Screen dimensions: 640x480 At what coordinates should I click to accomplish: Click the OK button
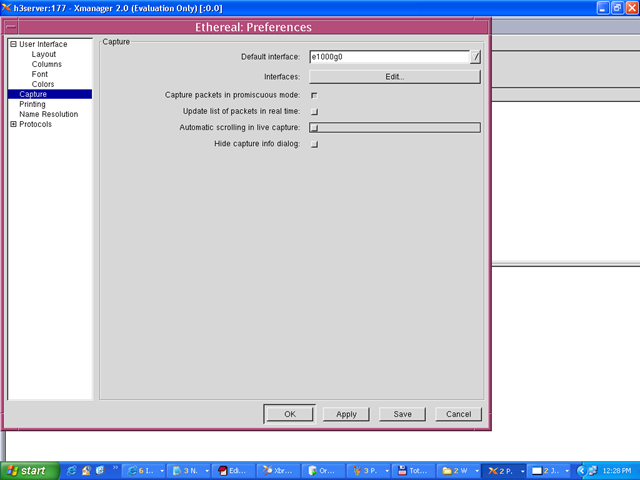[290, 414]
